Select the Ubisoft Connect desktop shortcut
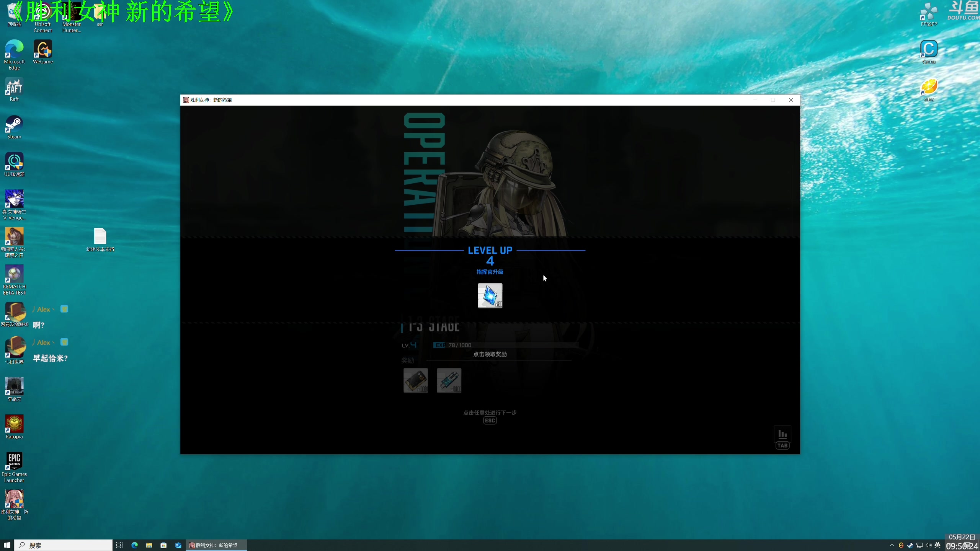 coord(42,17)
